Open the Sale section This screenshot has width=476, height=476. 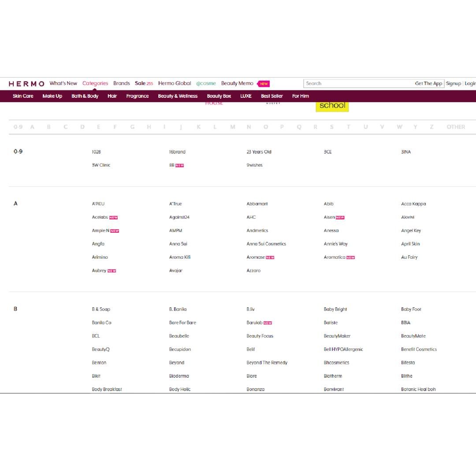click(144, 83)
